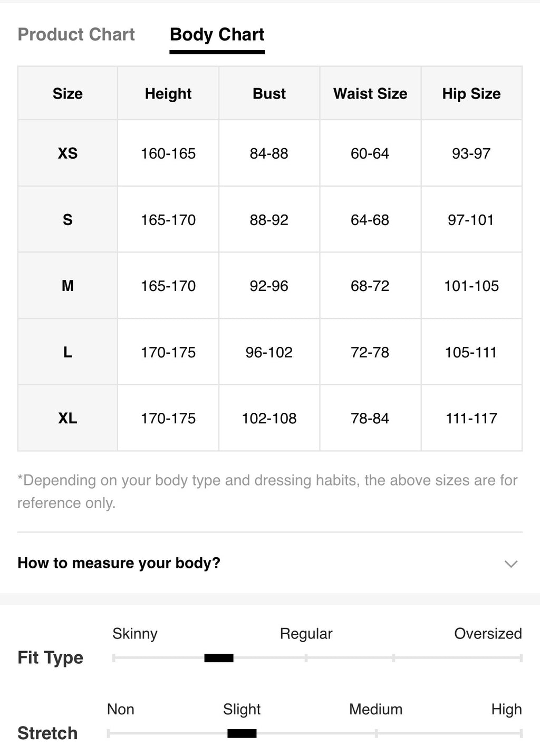
Task: Select the M size row label
Action: tap(67, 286)
